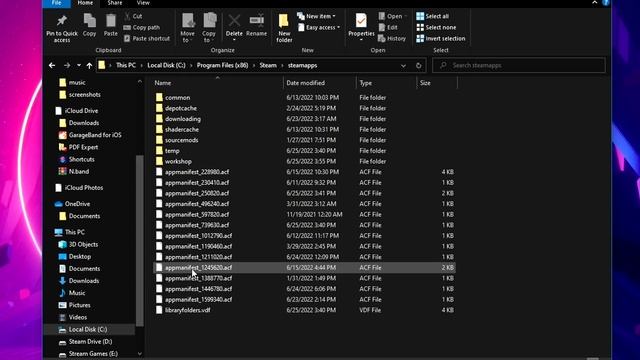This screenshot has height=360, width=640.
Task: Open the File tab
Action: 56,3
